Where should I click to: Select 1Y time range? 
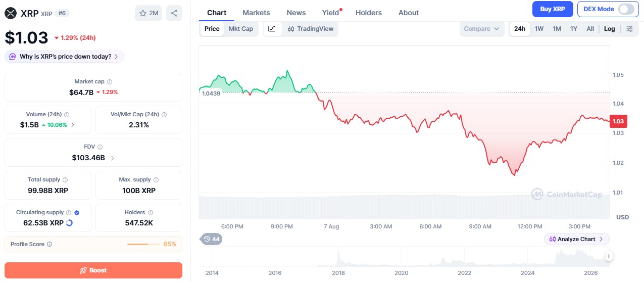point(574,29)
